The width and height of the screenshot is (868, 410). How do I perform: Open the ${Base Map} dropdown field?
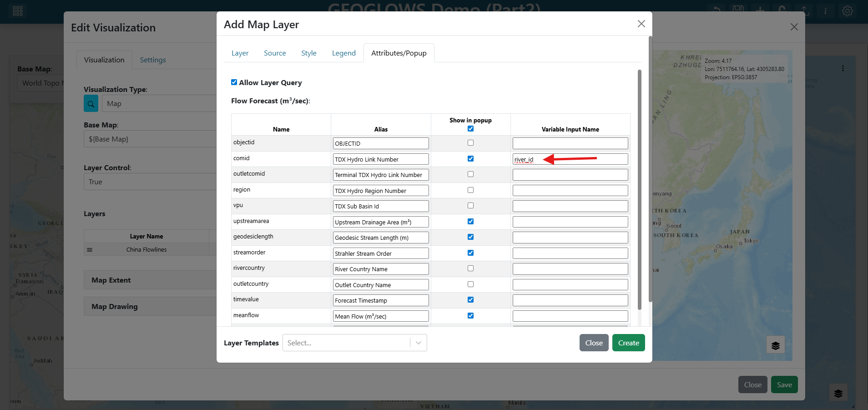(x=150, y=139)
